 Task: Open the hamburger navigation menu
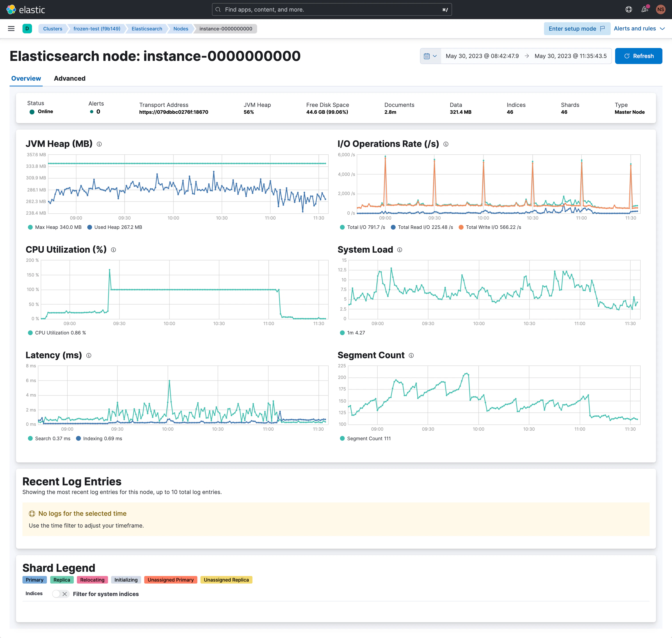pyautogui.click(x=11, y=29)
